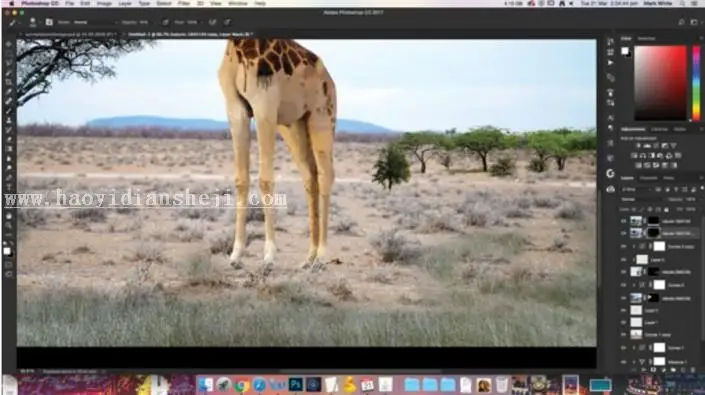The image size is (705, 395).
Task: Click the Actions play icon in panel dock
Action: pos(610,62)
